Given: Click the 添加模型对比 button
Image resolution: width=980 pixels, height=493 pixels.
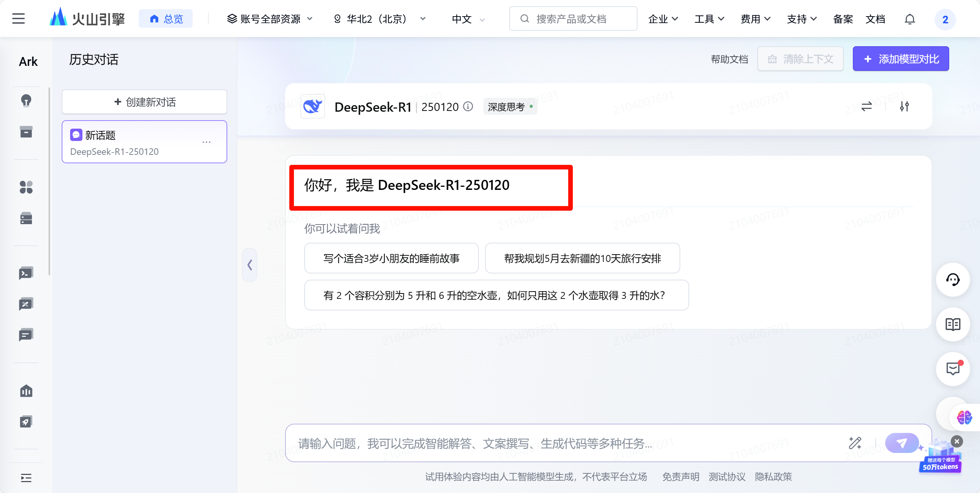Looking at the screenshot, I should (901, 59).
